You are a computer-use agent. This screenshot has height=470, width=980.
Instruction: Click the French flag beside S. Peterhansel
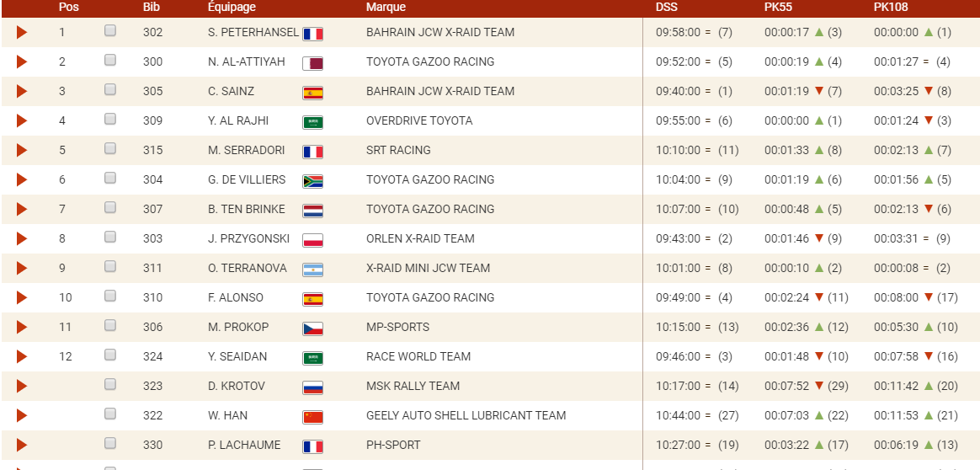[312, 34]
